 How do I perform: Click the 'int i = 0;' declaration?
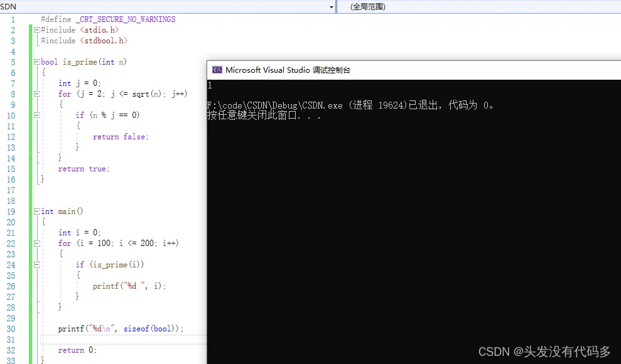(80, 233)
